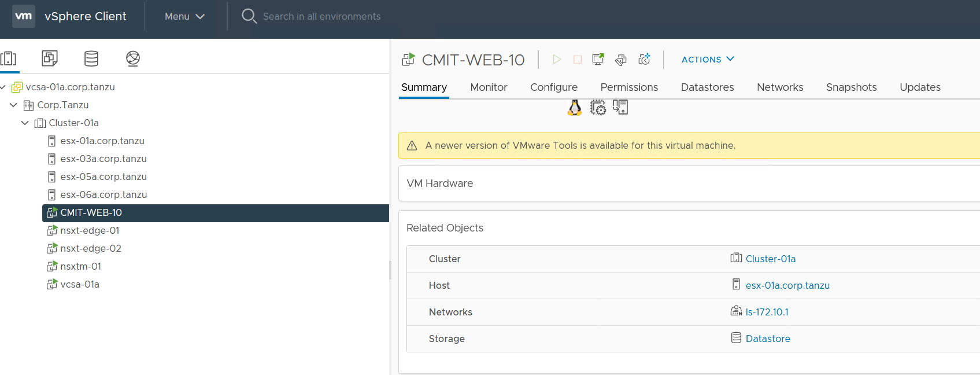This screenshot has width=980, height=375.
Task: Click the Storage row label
Action: tap(446, 339)
